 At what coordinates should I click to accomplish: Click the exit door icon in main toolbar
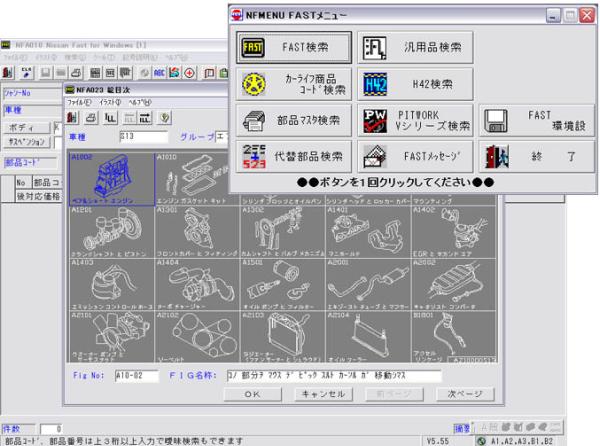pyautogui.click(x=8, y=72)
